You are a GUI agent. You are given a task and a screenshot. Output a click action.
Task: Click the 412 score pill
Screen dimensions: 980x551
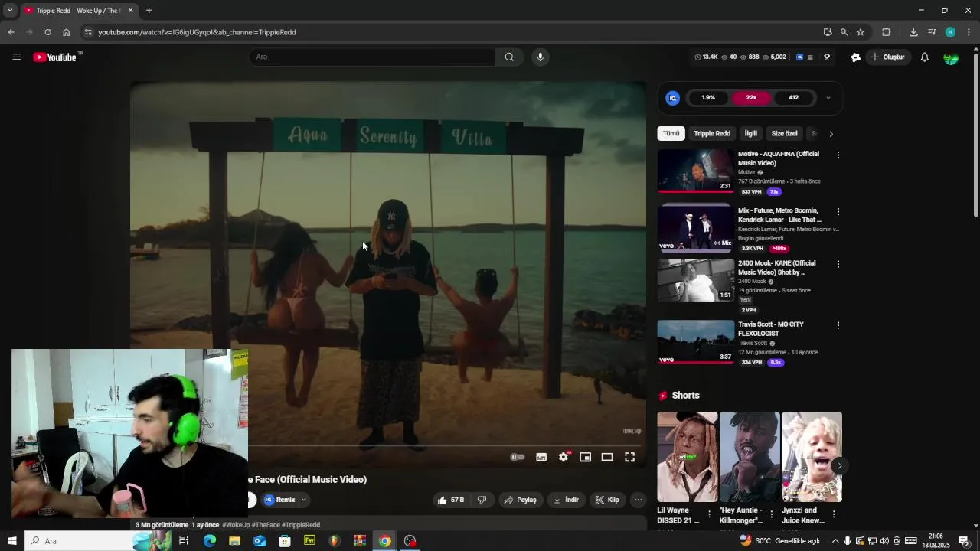coord(794,98)
